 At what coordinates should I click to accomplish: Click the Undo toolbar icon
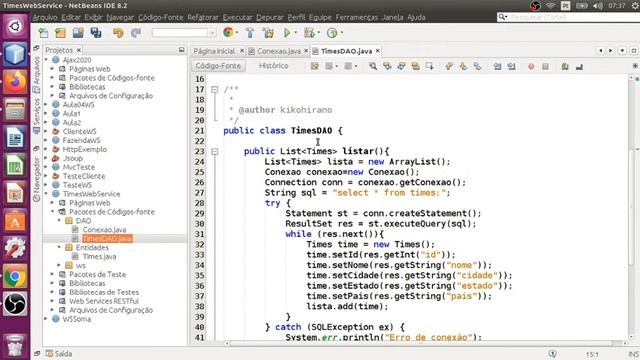pyautogui.click(x=118, y=33)
